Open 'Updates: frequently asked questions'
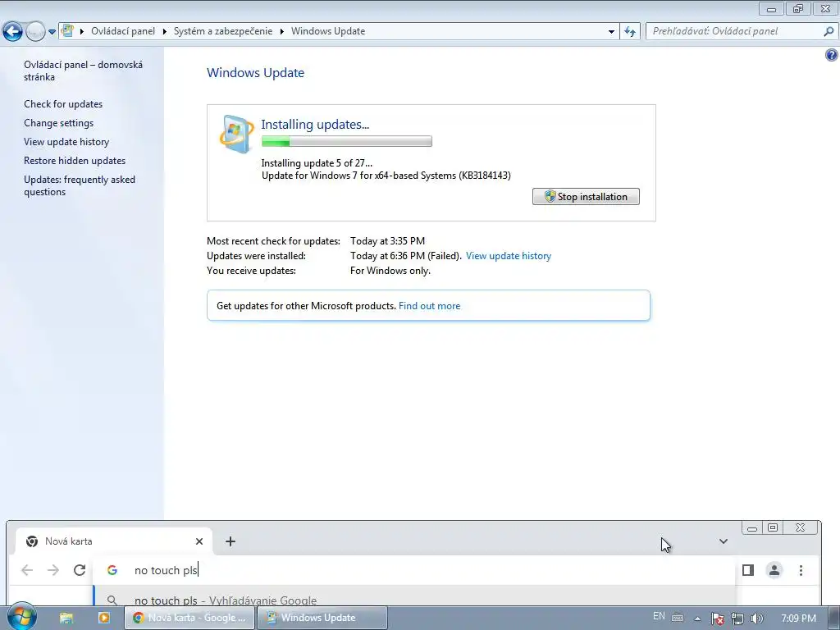 (x=80, y=185)
